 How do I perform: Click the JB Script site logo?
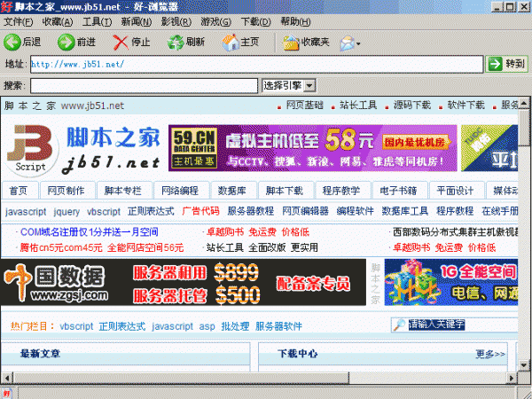(31, 149)
